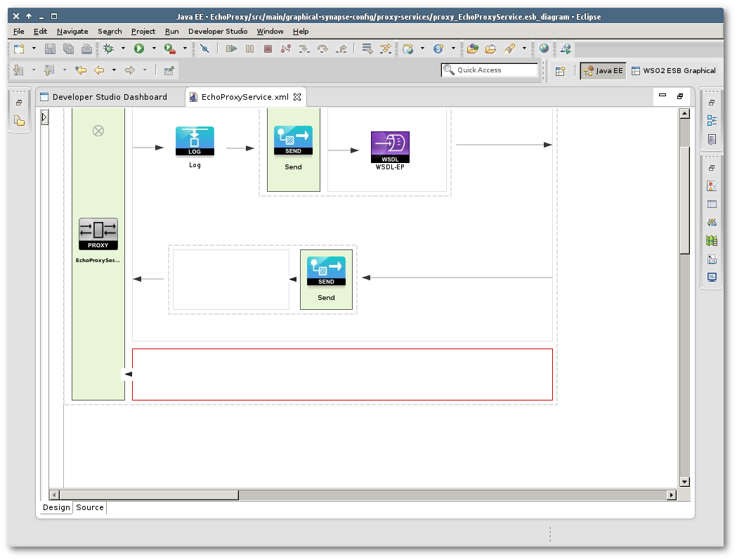
Task: Switch to the Source tab
Action: click(x=90, y=507)
